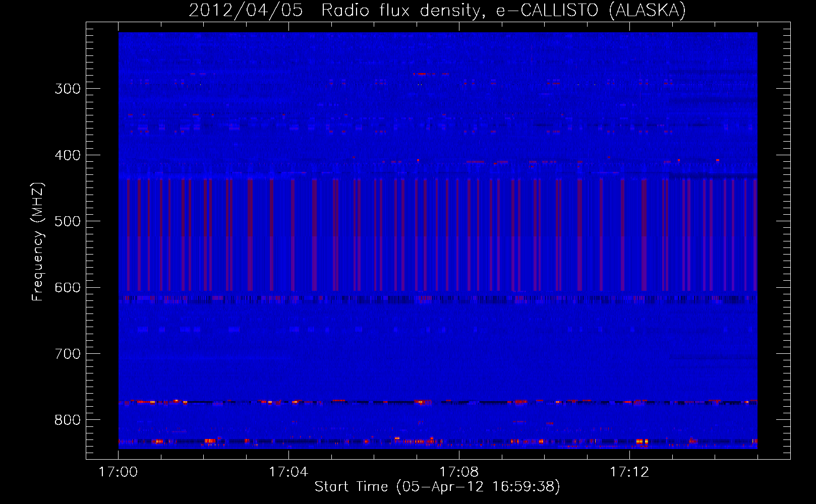Click the 17:00 time tick label
The width and height of the screenshot is (816, 504).
(118, 472)
